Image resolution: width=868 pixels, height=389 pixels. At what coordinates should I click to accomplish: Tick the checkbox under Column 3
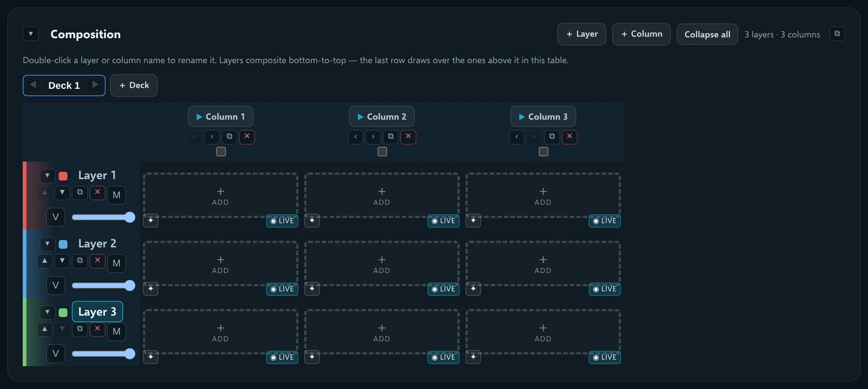[543, 152]
